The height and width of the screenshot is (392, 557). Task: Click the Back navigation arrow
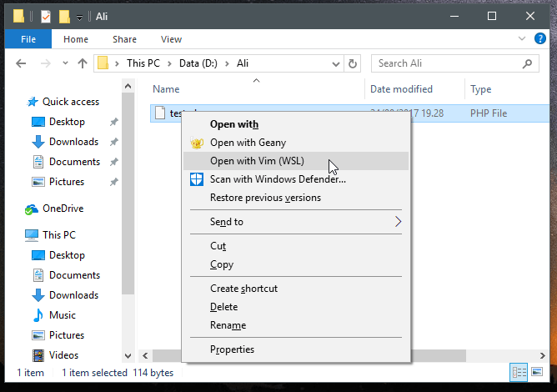(x=22, y=63)
